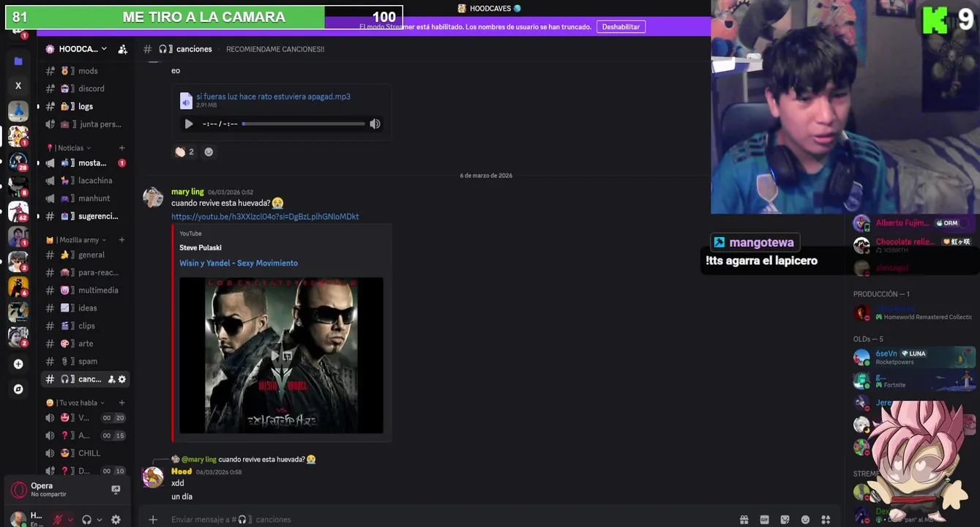Click Deshabilitar to turn off Streamer mode

click(621, 26)
